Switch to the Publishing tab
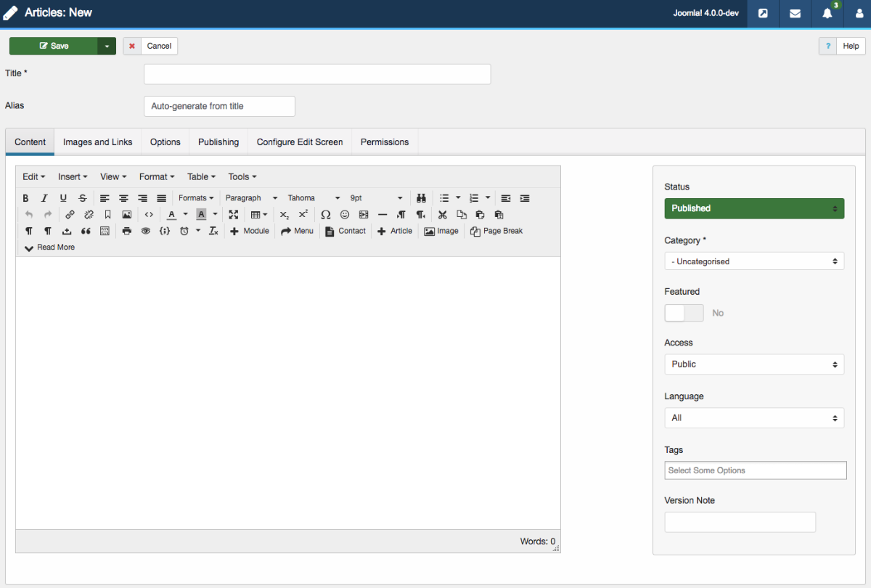Screen dimensions: 871x588 pos(218,142)
